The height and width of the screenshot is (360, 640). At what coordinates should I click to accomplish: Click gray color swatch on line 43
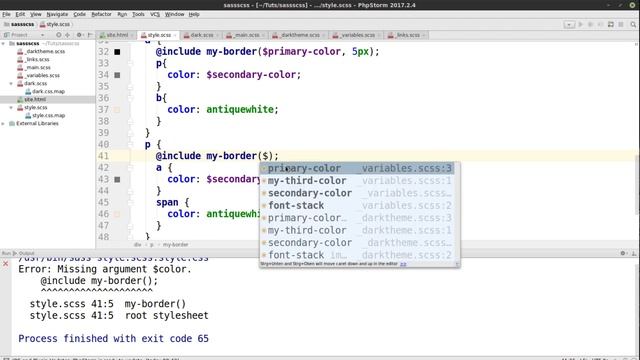[x=117, y=180]
